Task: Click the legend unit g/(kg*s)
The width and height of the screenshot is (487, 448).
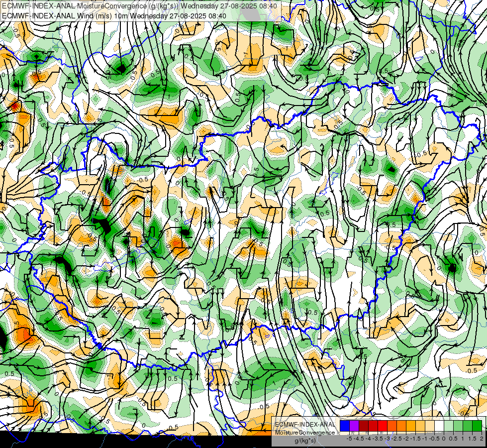Action: coord(305,441)
